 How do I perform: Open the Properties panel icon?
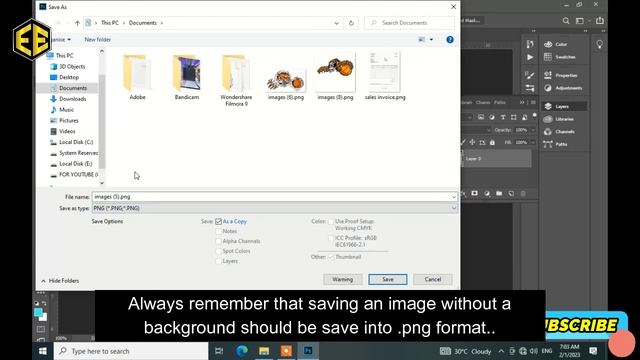[x=548, y=75]
